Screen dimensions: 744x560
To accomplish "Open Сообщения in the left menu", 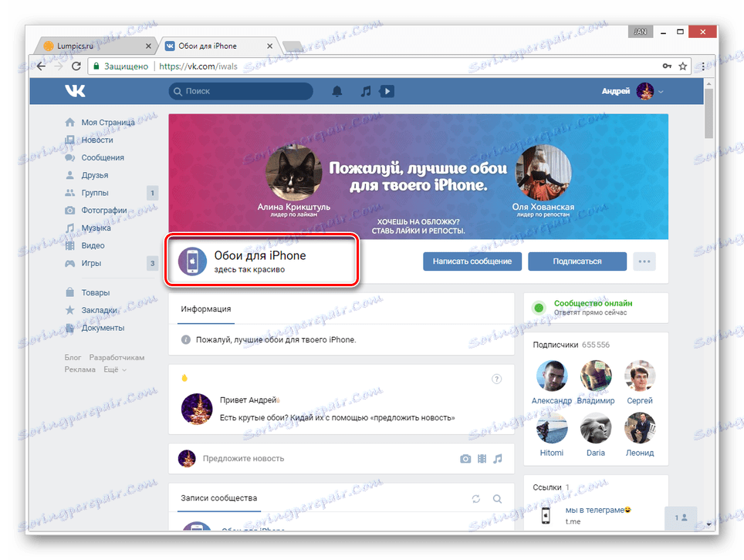I will pyautogui.click(x=103, y=157).
